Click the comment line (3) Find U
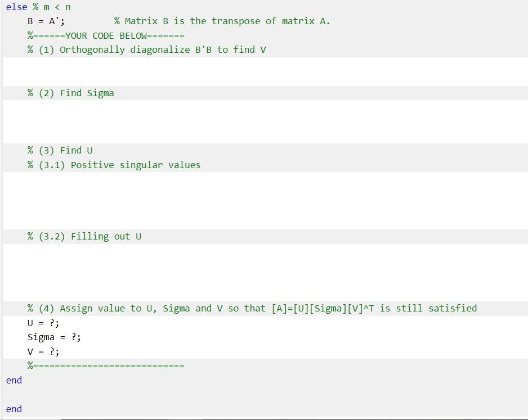The width and height of the screenshot is (528, 420). click(60, 150)
